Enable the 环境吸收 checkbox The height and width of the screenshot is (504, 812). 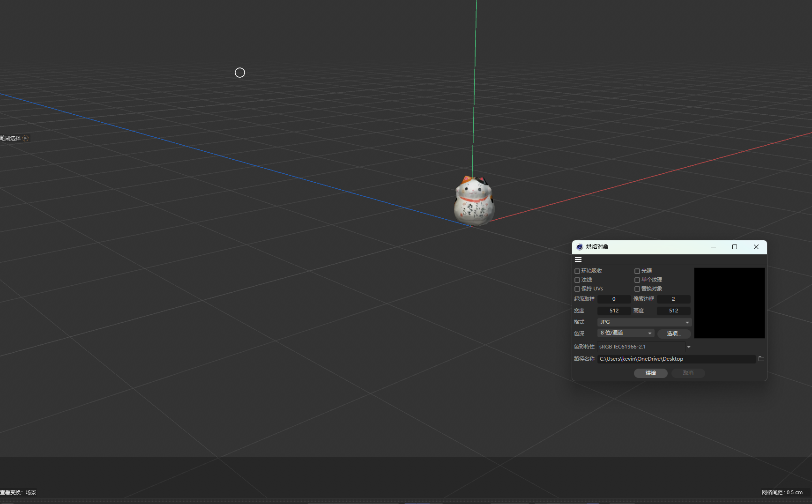[577, 271]
